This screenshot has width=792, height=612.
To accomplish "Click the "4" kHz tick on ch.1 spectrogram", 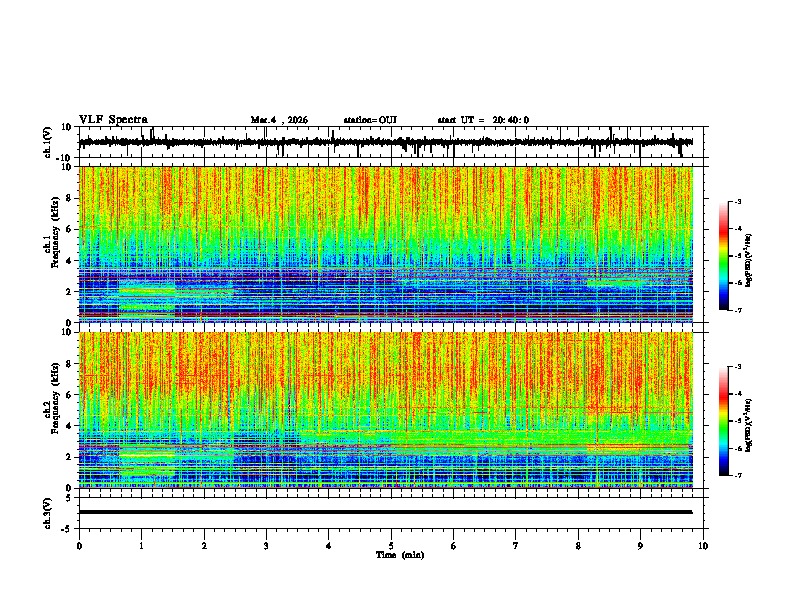I will coord(69,261).
